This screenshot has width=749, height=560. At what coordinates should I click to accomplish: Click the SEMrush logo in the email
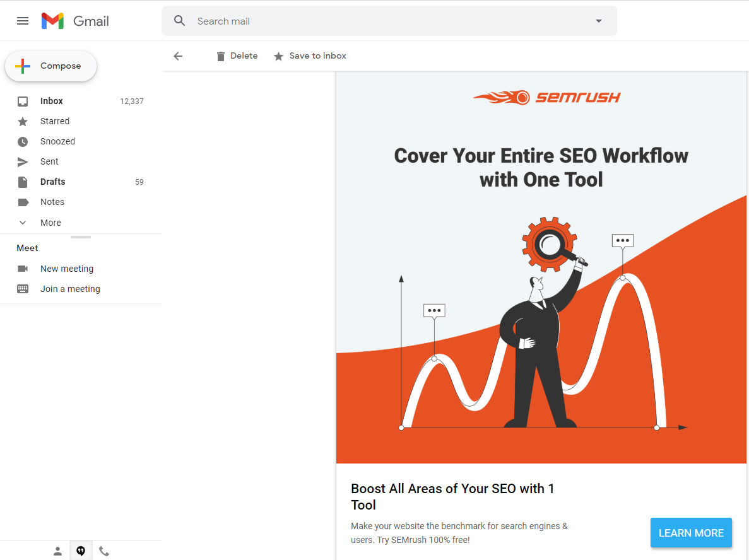[x=546, y=97]
